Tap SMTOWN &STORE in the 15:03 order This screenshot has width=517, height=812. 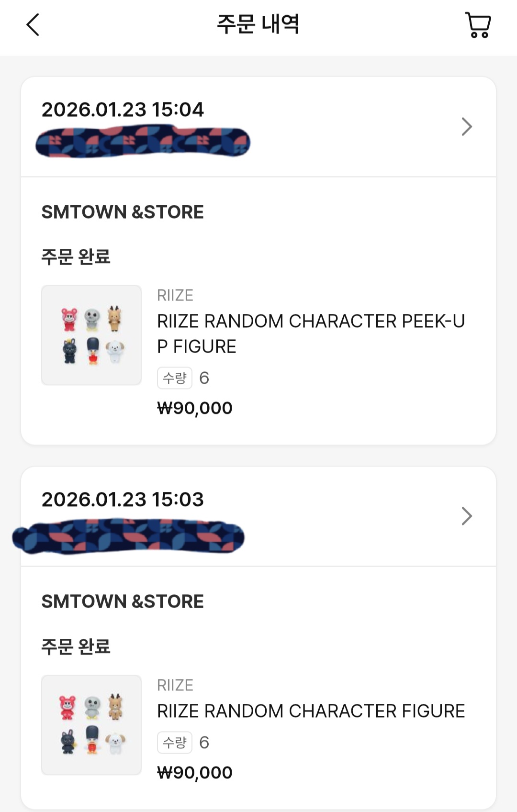coord(123,601)
